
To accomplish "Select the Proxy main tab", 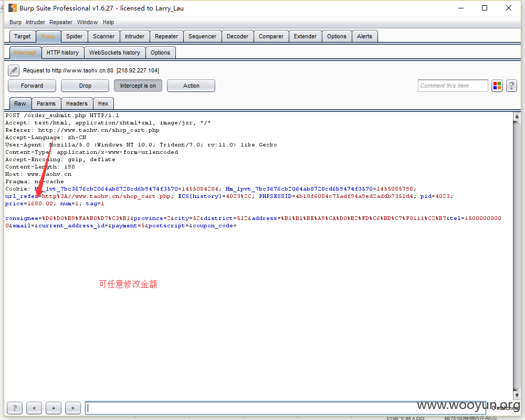I will (48, 36).
